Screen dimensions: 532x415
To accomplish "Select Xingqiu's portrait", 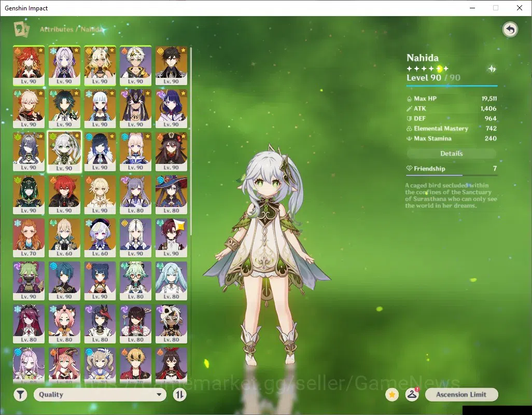I will [x=64, y=281].
